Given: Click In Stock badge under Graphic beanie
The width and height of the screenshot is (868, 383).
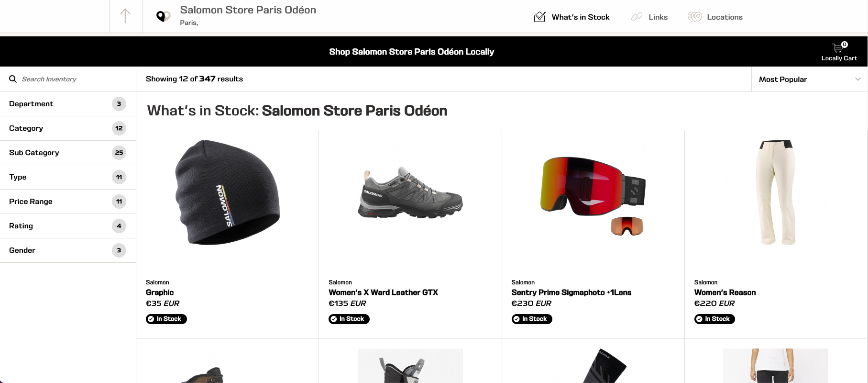Looking at the screenshot, I should pos(166,319).
